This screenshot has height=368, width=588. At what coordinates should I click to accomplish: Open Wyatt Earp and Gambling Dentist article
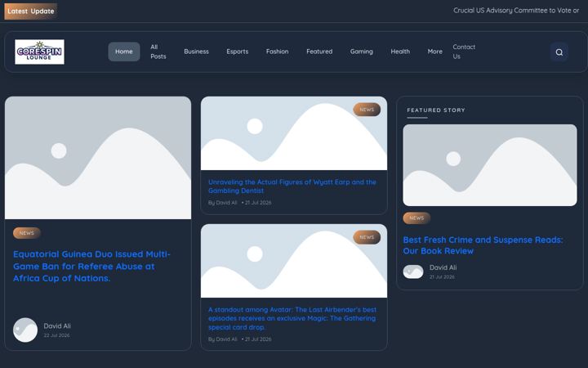click(292, 186)
